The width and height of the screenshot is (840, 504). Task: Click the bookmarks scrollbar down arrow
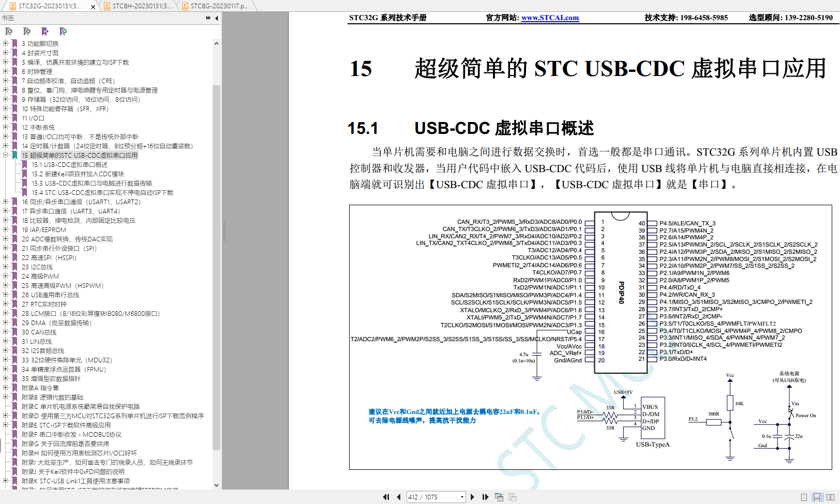[216, 485]
